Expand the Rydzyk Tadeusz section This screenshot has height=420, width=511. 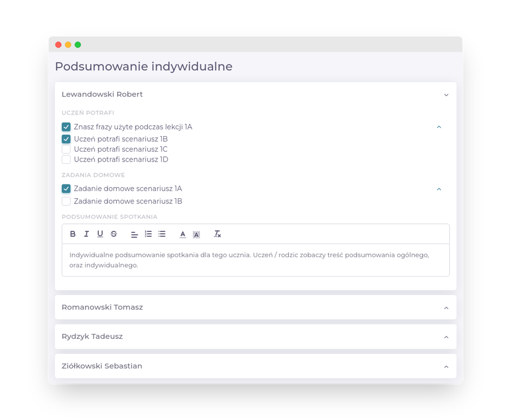446,337
